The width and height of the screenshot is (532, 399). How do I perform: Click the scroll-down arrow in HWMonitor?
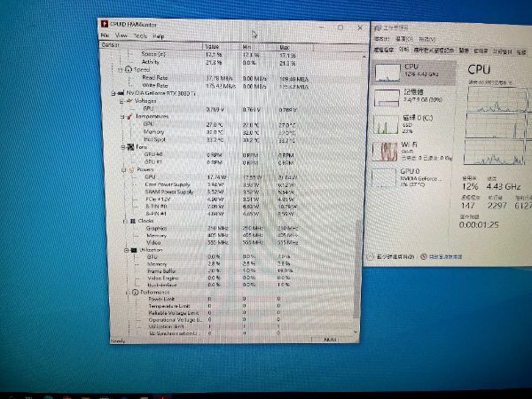pos(356,332)
